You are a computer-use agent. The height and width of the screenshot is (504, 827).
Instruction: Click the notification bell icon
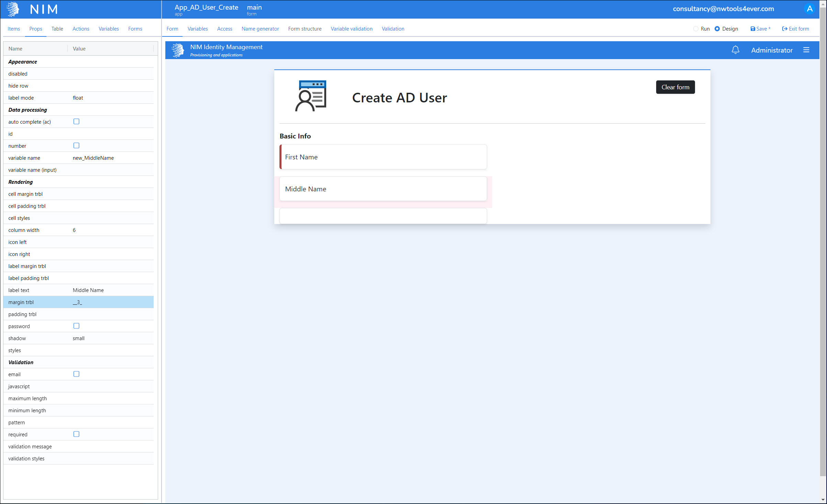click(x=735, y=50)
